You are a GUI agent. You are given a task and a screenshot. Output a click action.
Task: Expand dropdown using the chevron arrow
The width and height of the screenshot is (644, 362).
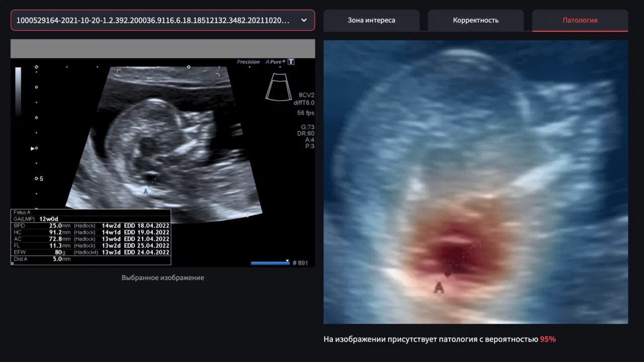304,20
